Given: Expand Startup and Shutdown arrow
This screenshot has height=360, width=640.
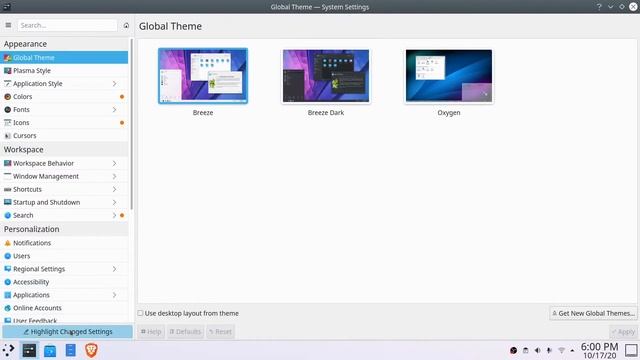Looking at the screenshot, I should (x=114, y=202).
